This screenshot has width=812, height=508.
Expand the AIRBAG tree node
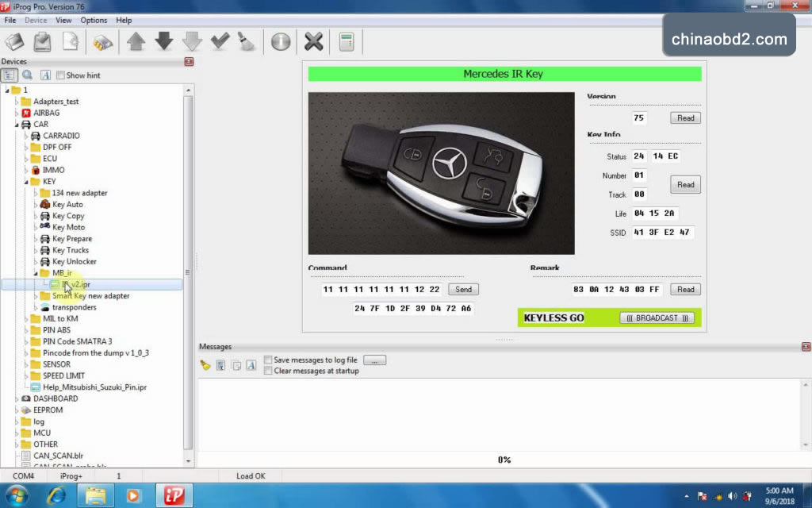17,113
